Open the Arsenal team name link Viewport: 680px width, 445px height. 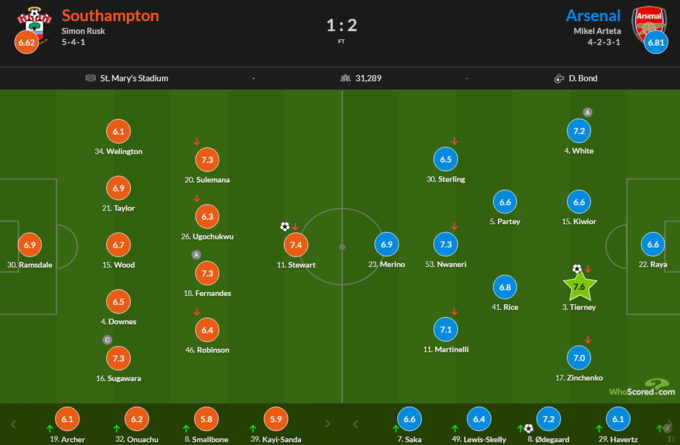click(x=593, y=16)
